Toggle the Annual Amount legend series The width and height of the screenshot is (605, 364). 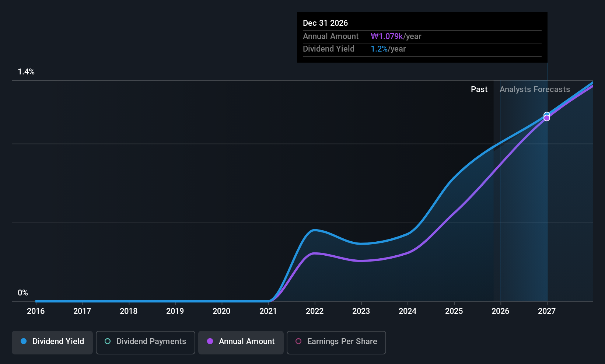coord(241,342)
